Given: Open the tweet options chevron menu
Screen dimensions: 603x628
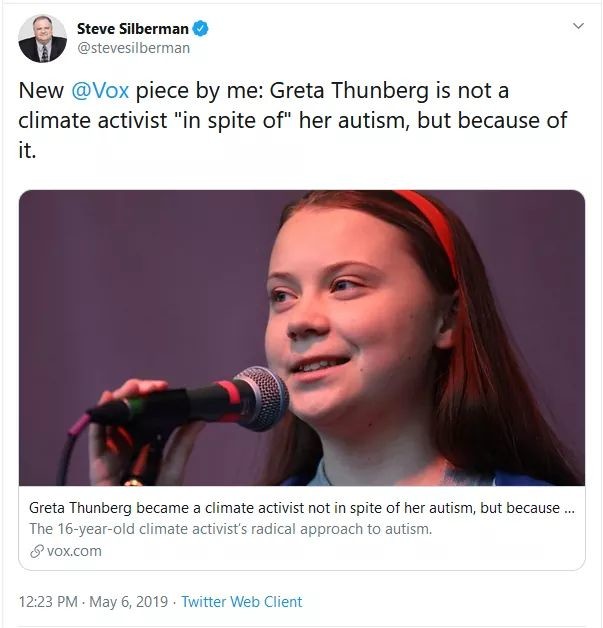Looking at the screenshot, I should pos(577,25).
